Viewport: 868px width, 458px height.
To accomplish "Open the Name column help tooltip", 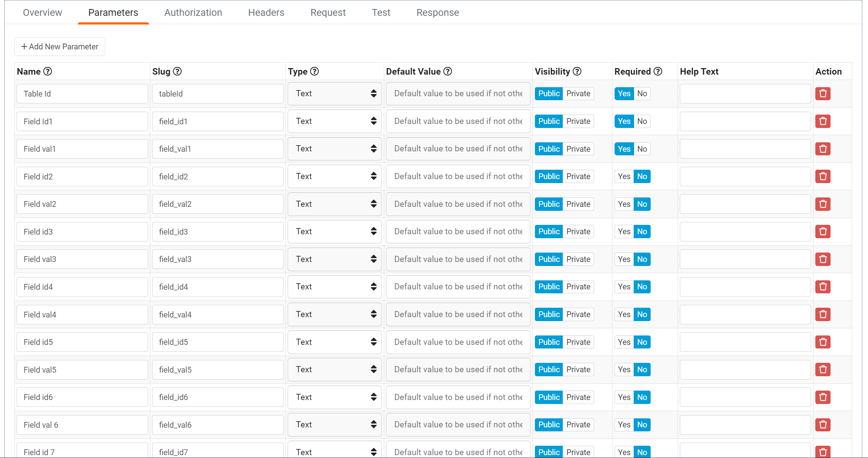I will [48, 71].
